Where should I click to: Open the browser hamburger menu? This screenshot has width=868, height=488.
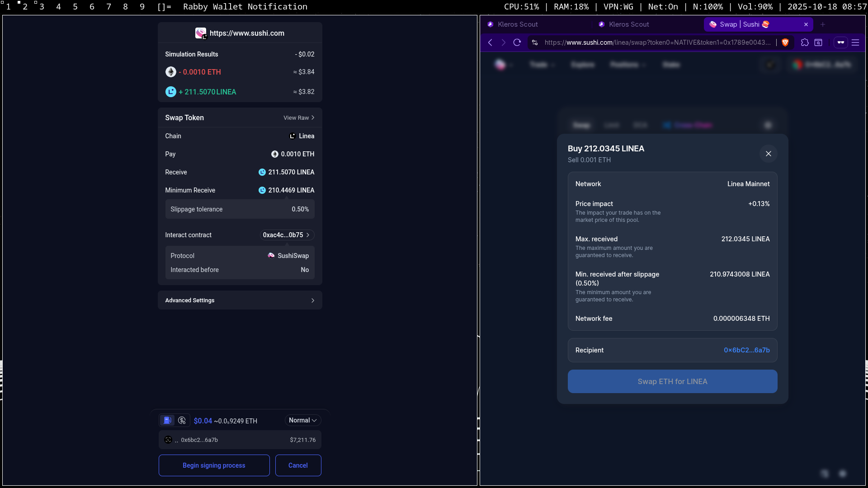click(855, 42)
